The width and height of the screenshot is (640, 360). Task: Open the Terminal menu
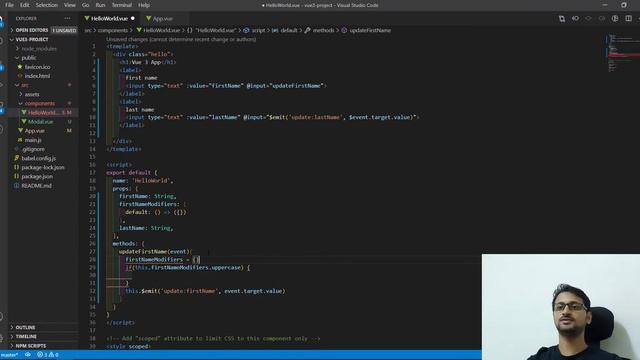tap(122, 5)
